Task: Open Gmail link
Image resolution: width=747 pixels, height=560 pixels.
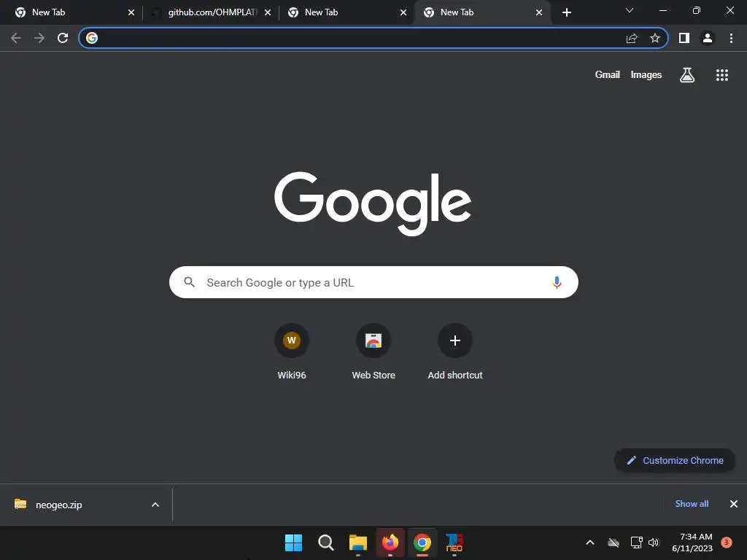Action: coord(608,75)
